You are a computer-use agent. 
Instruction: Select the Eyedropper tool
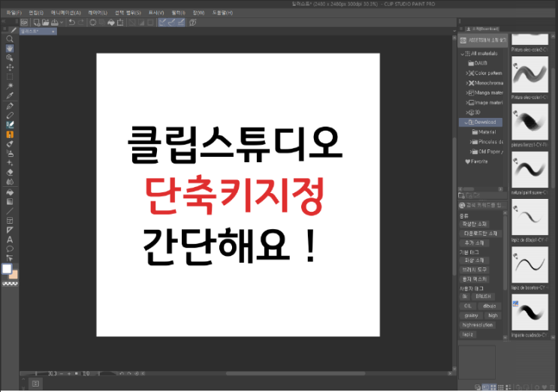(x=10, y=95)
